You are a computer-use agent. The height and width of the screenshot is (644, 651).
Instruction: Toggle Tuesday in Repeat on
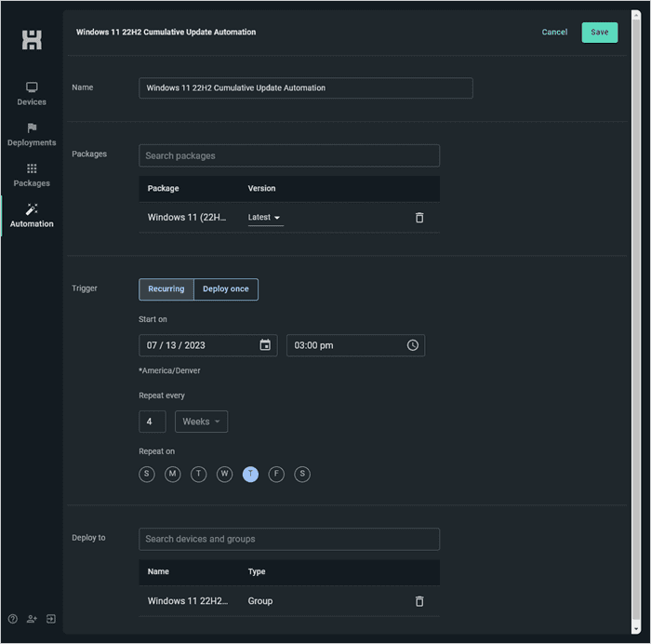click(198, 474)
